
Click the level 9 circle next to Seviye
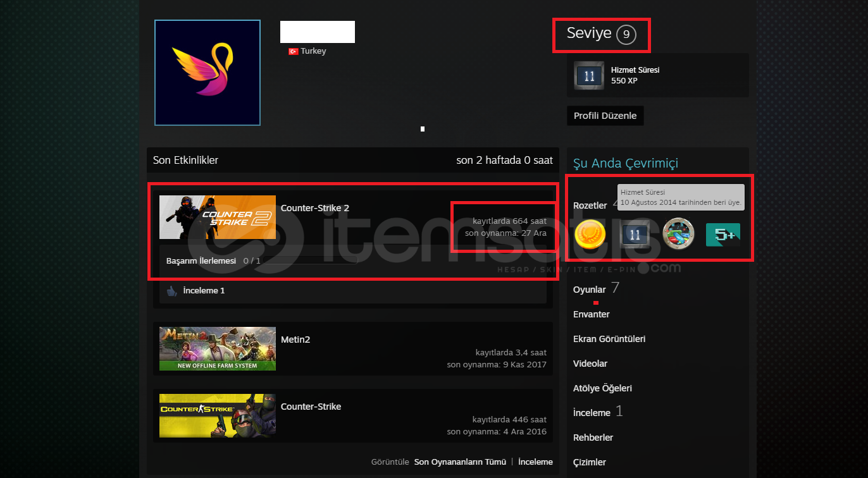pyautogui.click(x=626, y=35)
